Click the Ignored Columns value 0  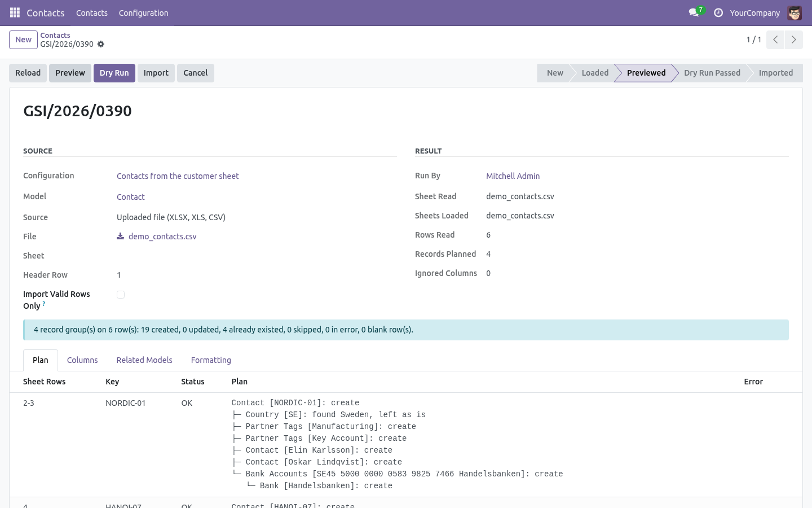[x=488, y=273]
